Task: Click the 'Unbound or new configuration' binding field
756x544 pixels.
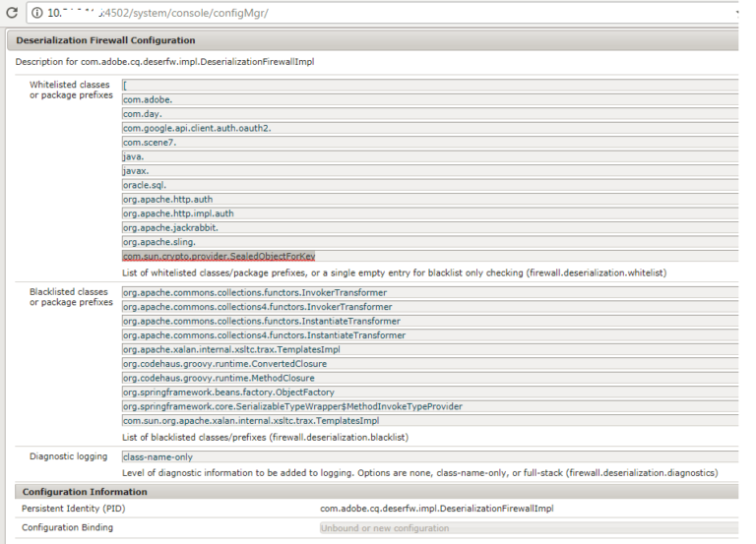Action: tap(529, 528)
